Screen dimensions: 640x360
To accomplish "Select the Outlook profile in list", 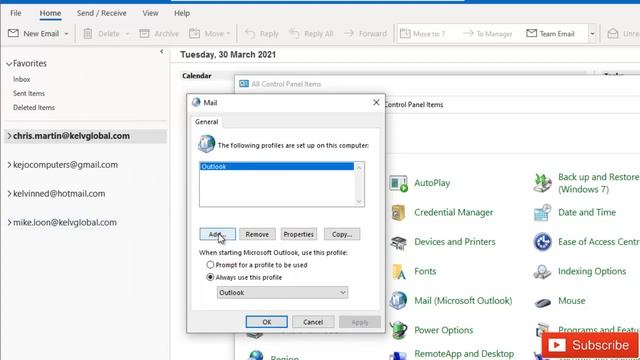I will [x=277, y=166].
